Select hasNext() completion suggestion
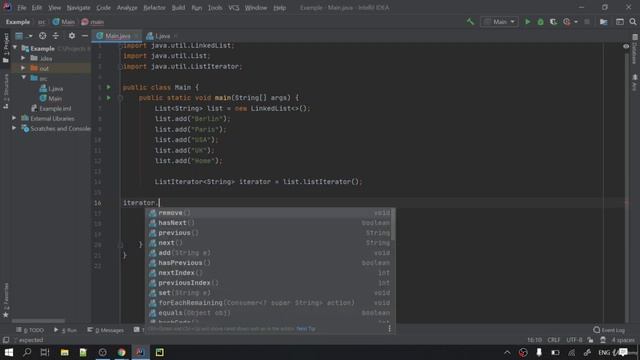 269,223
